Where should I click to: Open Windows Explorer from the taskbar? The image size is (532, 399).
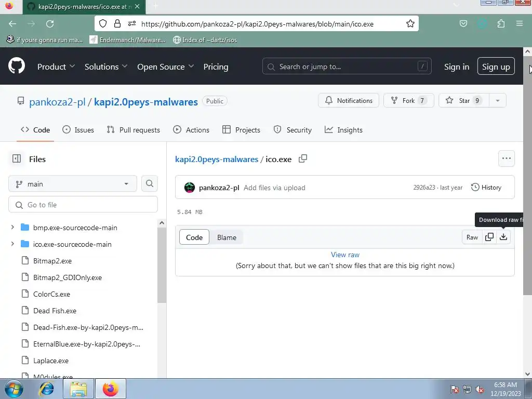pyautogui.click(x=78, y=389)
